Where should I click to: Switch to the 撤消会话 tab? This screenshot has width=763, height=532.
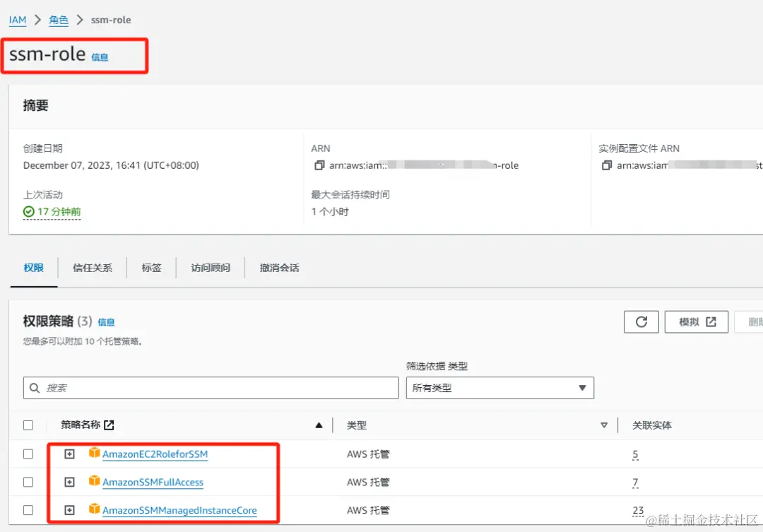279,268
